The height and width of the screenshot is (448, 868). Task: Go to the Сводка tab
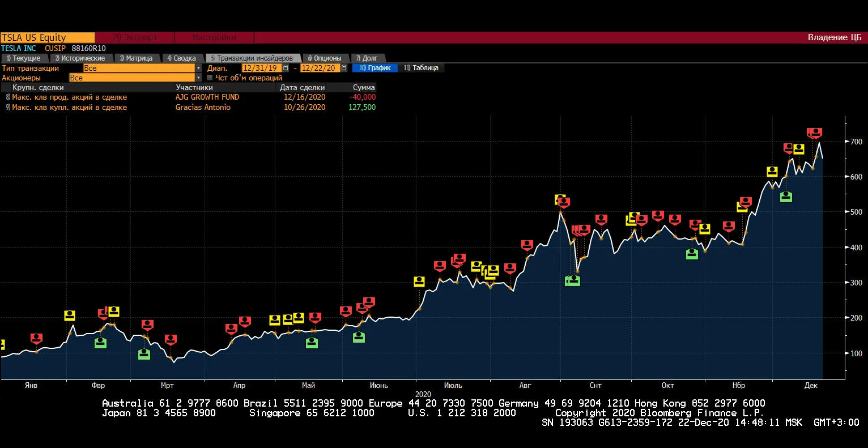181,58
